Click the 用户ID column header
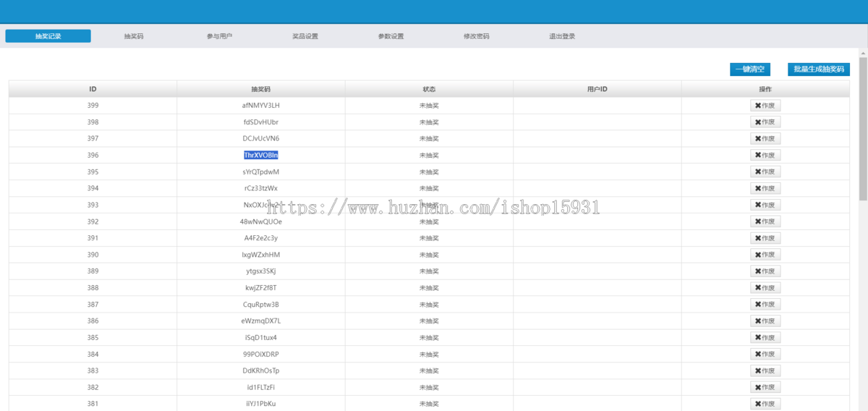The image size is (868, 411). [x=597, y=89]
